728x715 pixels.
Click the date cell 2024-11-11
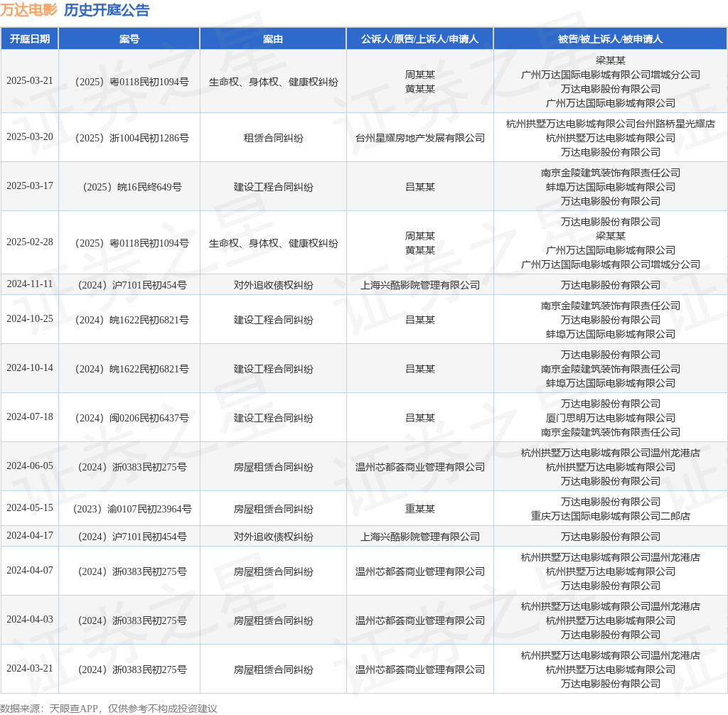[30, 284]
